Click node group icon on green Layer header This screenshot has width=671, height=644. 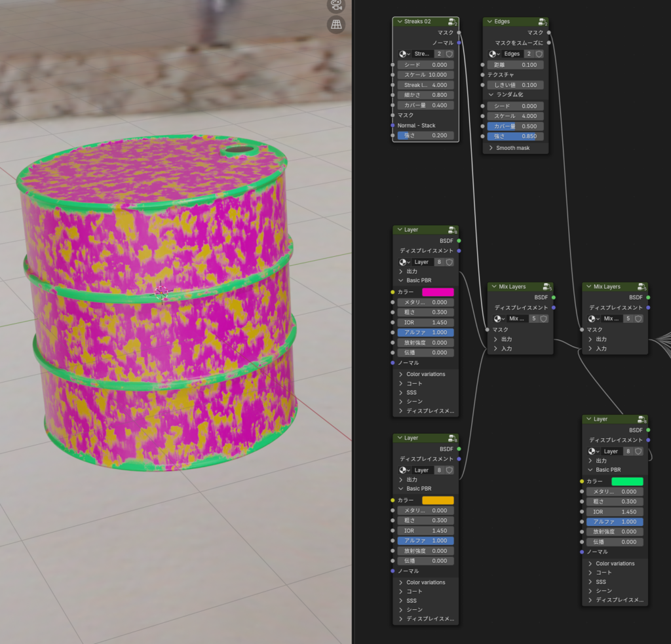[642, 419]
